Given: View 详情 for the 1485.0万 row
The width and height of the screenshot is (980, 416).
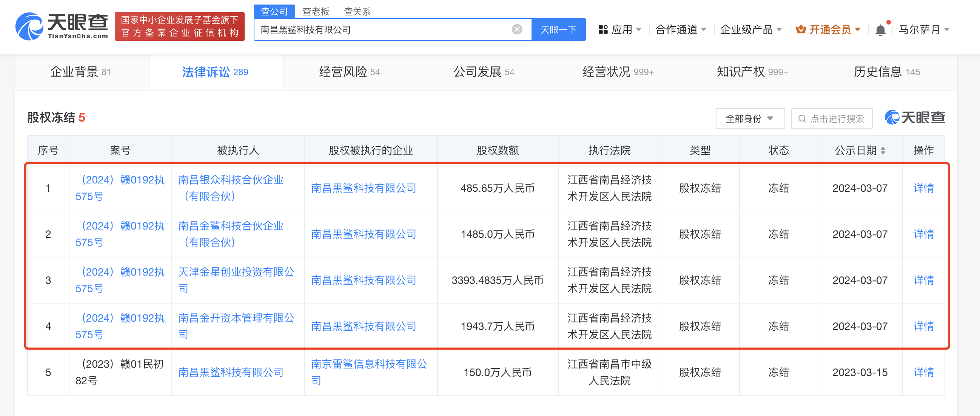Looking at the screenshot, I should [923, 234].
